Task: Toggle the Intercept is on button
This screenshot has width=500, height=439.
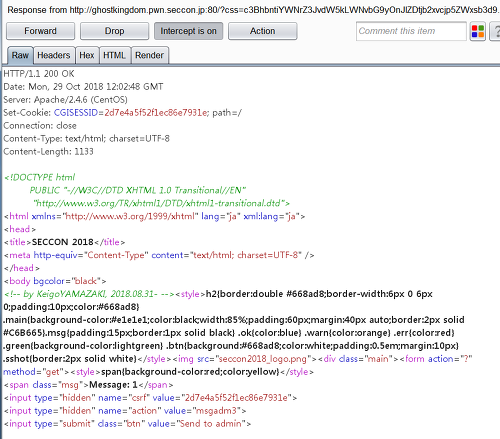Action: (188, 31)
